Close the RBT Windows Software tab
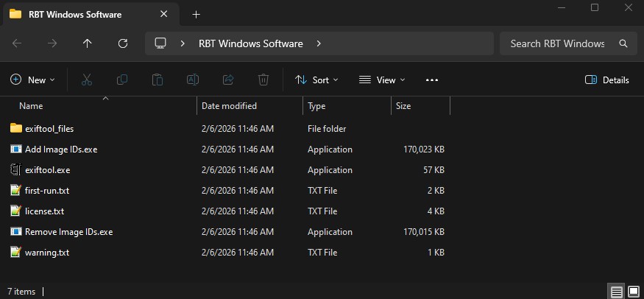Screen dimensions: 644x299 pyautogui.click(x=163, y=14)
